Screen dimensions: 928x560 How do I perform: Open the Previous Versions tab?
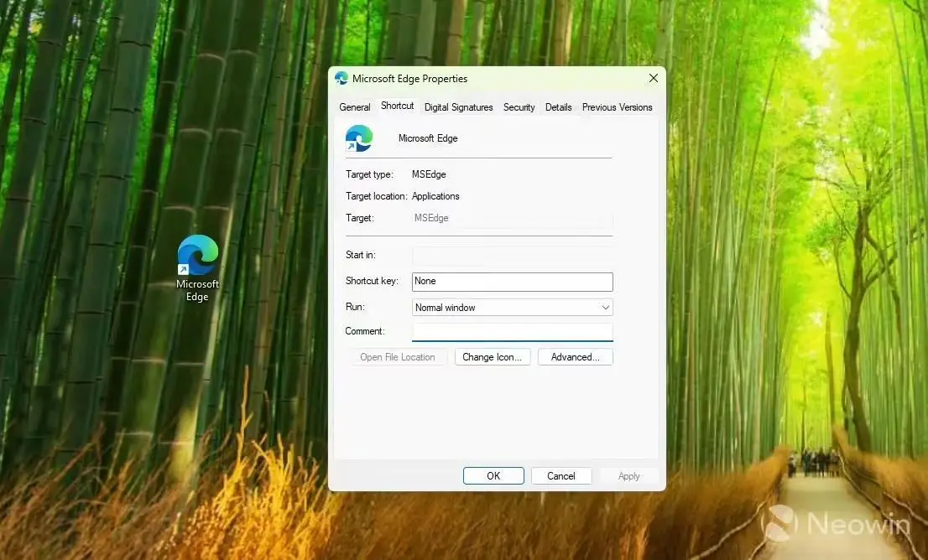pos(617,106)
